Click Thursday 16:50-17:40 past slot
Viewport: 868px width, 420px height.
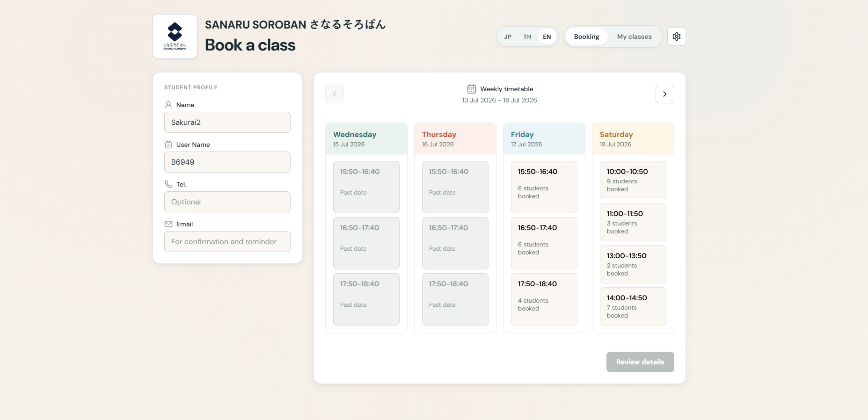click(455, 243)
